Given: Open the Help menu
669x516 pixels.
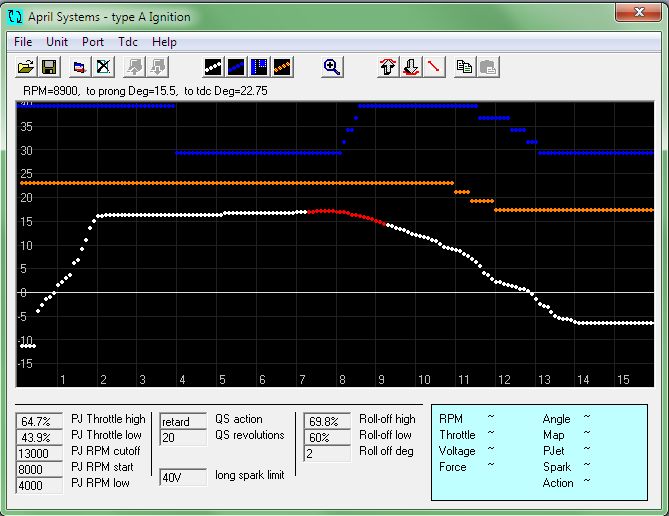Looking at the screenshot, I should click(164, 42).
